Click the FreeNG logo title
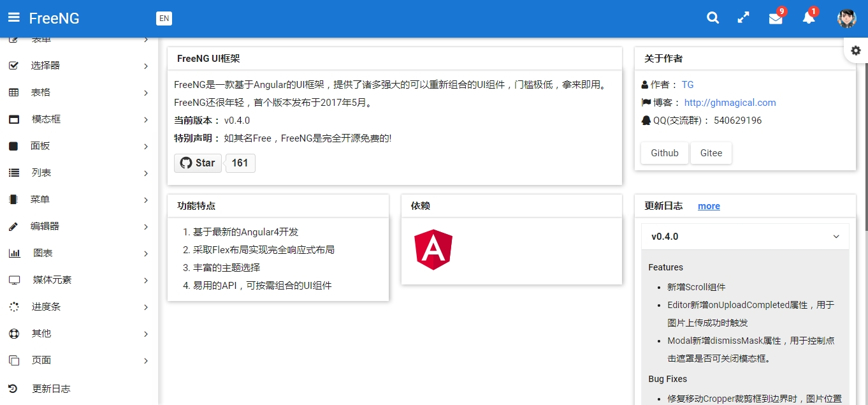The width and height of the screenshot is (868, 405). pos(54,18)
